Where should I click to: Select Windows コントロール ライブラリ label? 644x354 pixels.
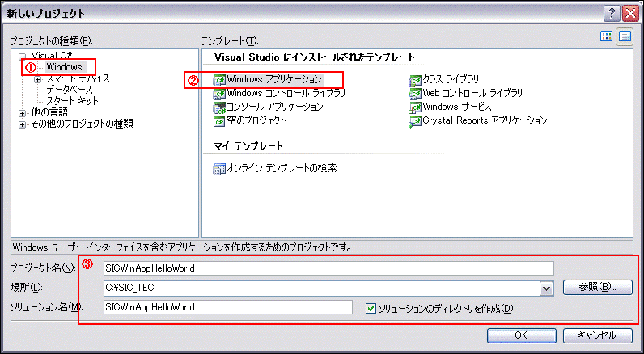click(286, 93)
